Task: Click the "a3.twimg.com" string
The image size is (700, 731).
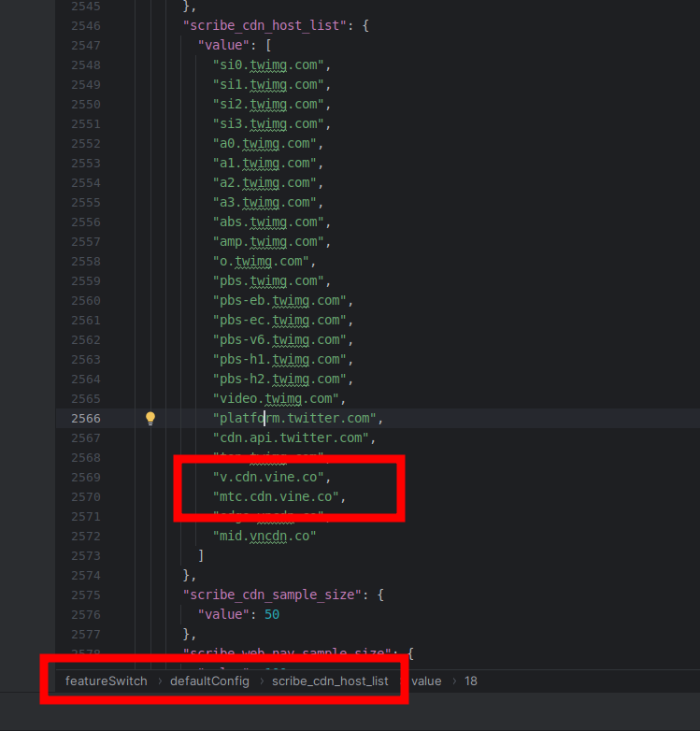Action: tap(264, 202)
